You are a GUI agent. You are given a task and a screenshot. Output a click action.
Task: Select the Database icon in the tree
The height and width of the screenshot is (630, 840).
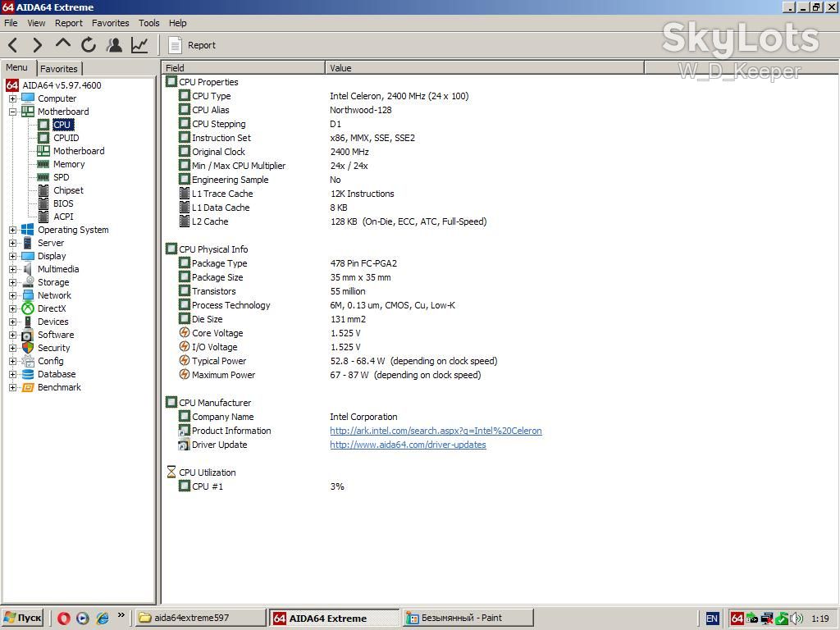pyautogui.click(x=28, y=374)
